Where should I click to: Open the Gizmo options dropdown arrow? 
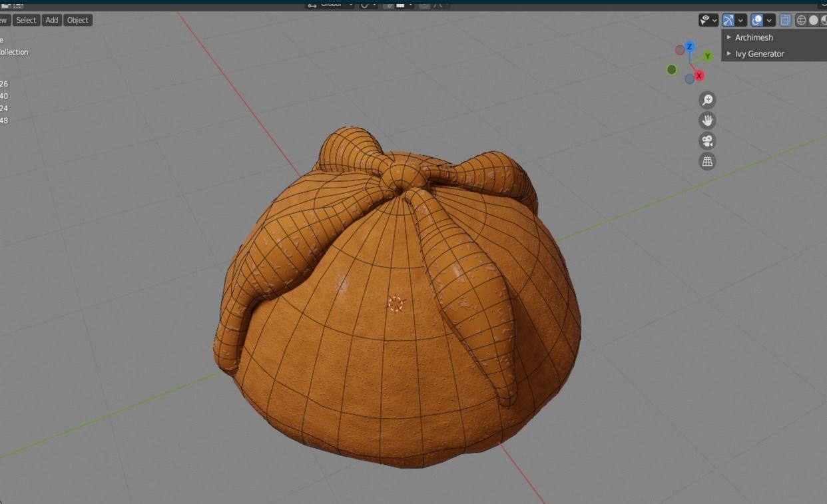(740, 21)
